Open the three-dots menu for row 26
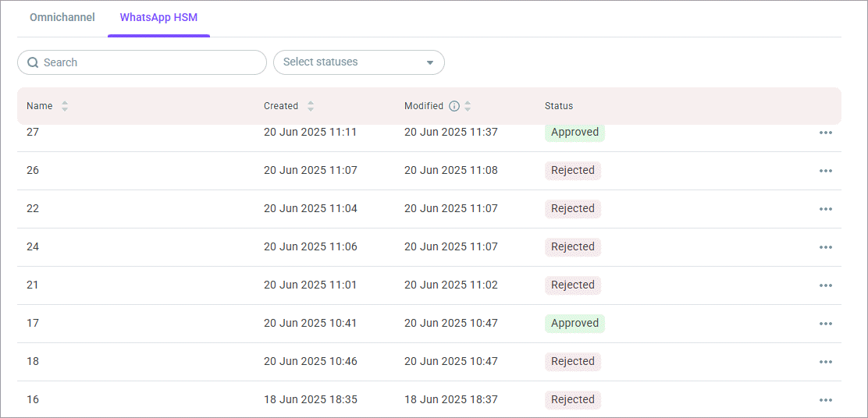This screenshot has width=868, height=418. (826, 171)
